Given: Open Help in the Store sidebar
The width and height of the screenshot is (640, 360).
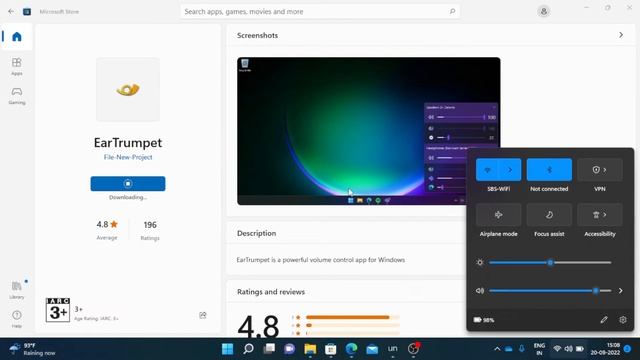Looking at the screenshot, I should [17, 319].
